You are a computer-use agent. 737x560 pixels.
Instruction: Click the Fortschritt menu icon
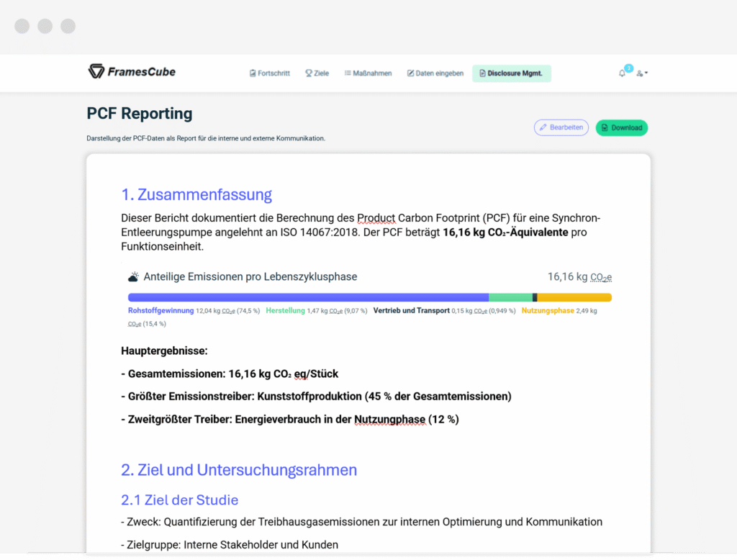click(253, 73)
